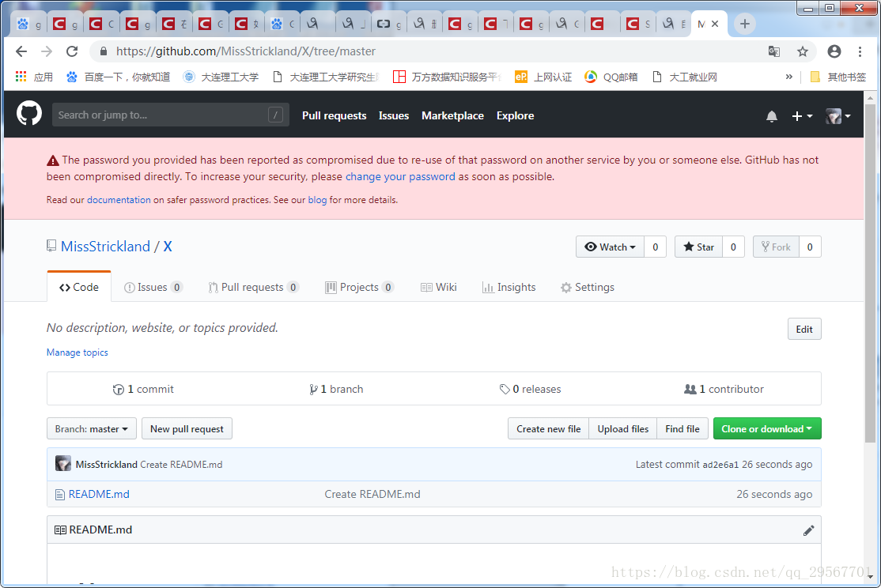View the stargazers count
Viewport: 881px width, 588px height.
[x=732, y=247]
